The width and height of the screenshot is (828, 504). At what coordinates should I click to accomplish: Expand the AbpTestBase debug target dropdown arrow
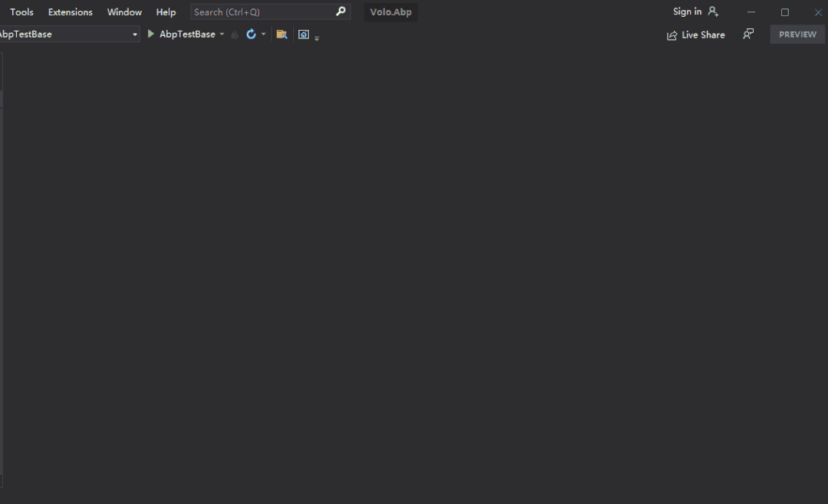(x=222, y=34)
